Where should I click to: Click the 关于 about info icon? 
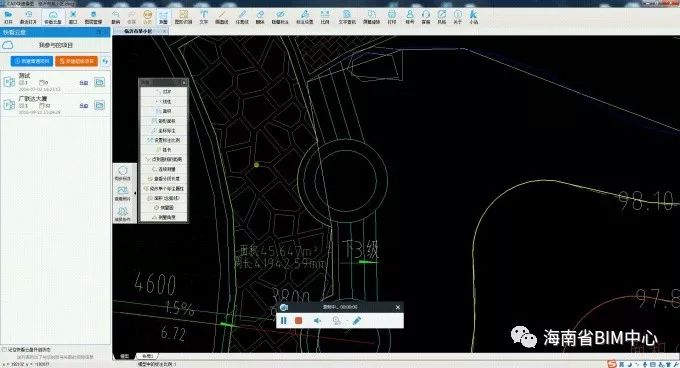458,17
